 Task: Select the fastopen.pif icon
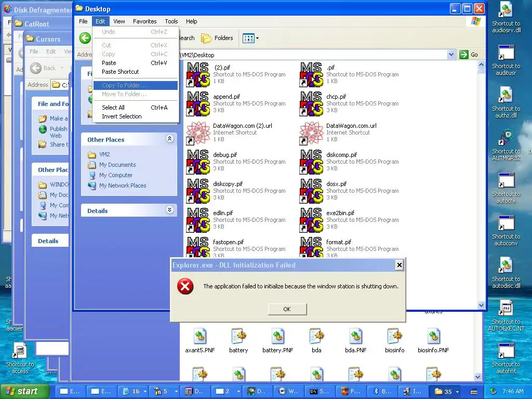(198, 247)
